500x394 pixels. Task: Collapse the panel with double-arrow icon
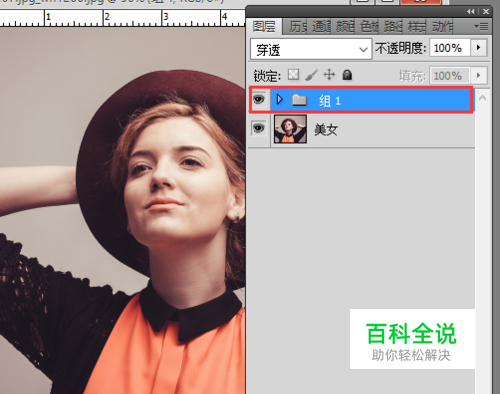tap(470, 12)
